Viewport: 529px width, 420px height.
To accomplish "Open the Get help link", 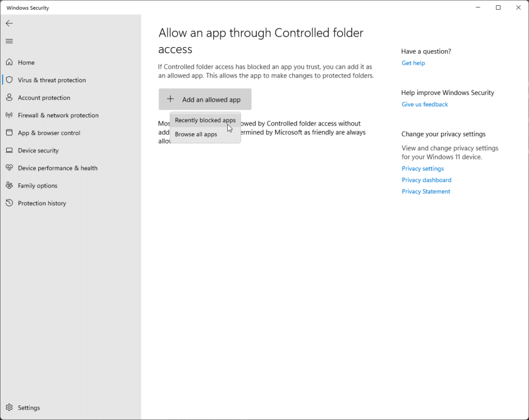I will (x=413, y=63).
